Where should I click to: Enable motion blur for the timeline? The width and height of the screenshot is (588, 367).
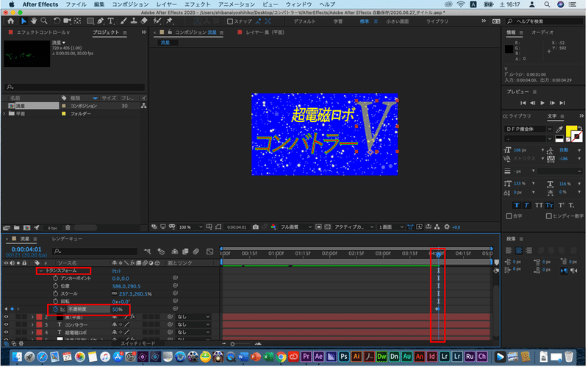196,252
